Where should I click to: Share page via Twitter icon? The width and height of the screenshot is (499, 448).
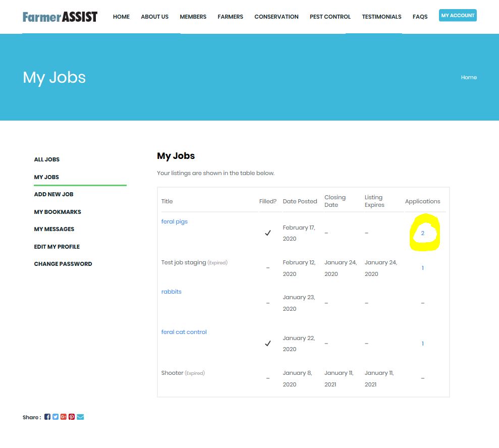56,417
